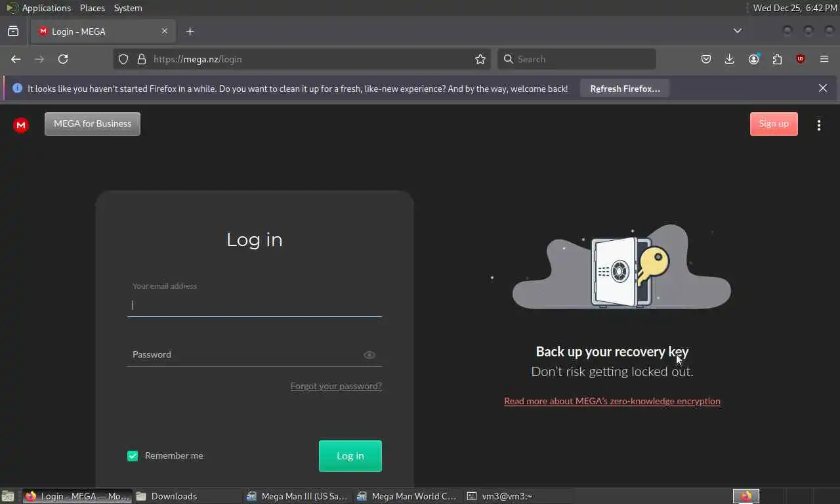Close the Login - MEGA tab

click(165, 31)
